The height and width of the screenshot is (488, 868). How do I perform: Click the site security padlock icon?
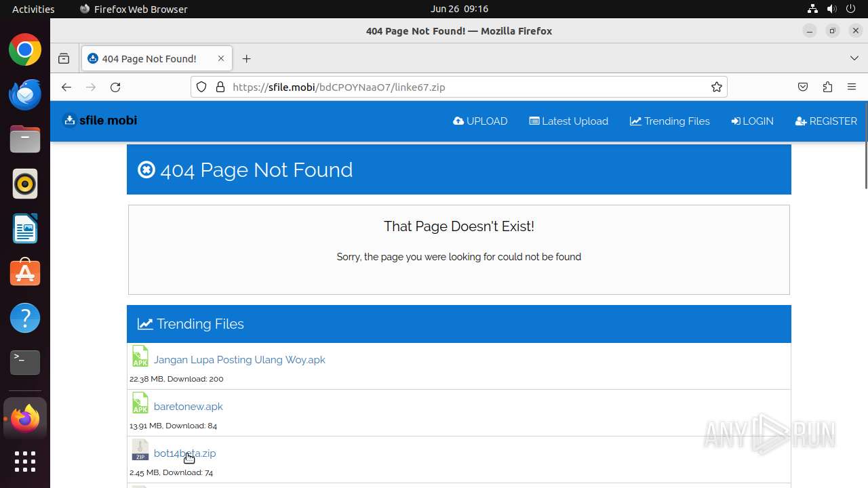click(220, 87)
